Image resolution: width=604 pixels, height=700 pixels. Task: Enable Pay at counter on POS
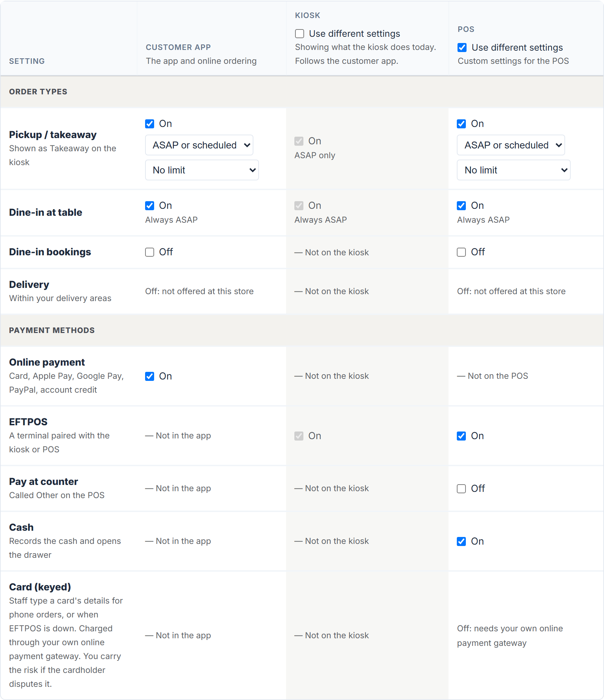pos(461,489)
